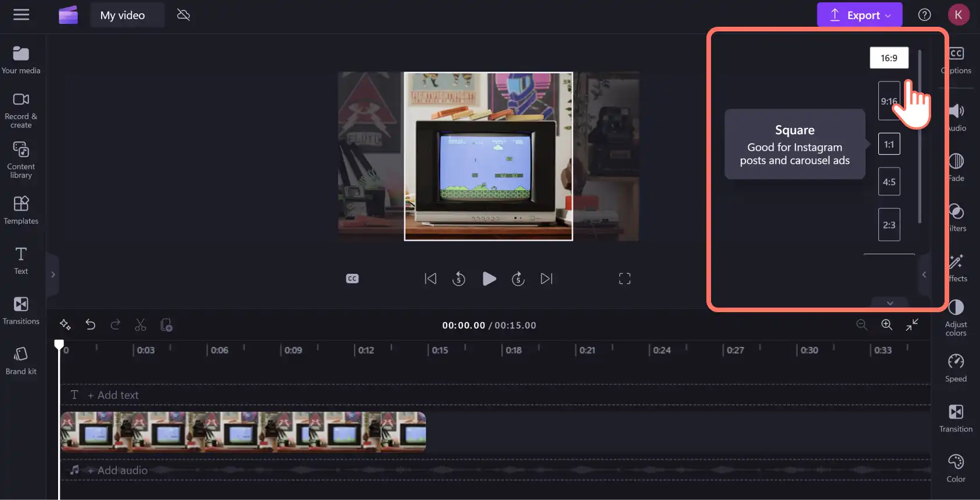Click the Clipchamp logo icon
This screenshot has height=500, width=980.
tap(68, 15)
